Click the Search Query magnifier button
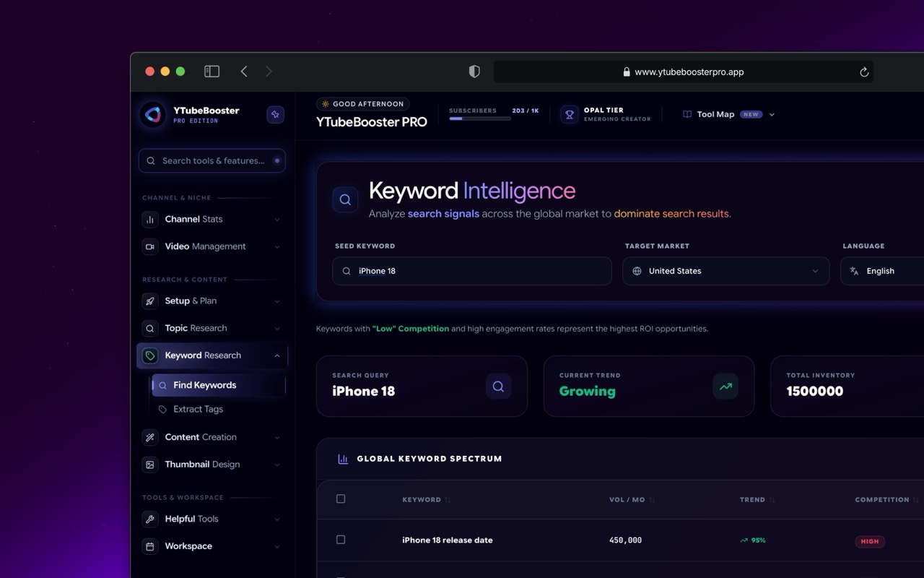924x578 pixels. coord(498,387)
